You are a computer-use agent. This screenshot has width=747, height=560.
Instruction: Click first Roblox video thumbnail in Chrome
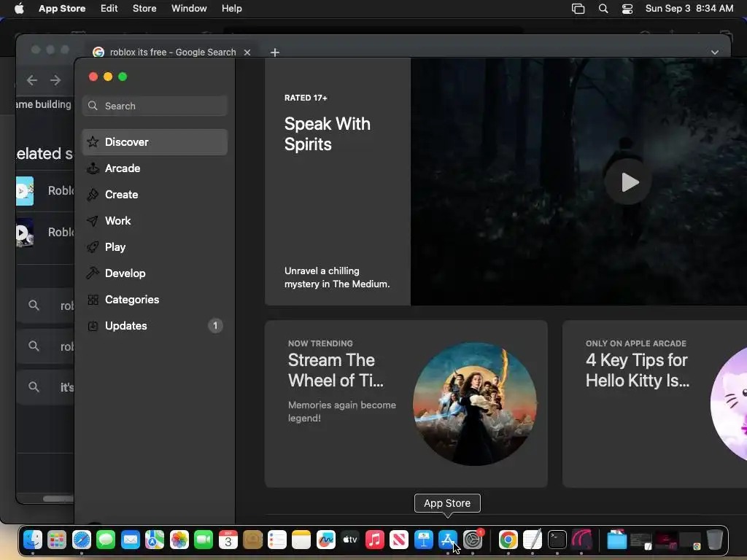(25, 191)
